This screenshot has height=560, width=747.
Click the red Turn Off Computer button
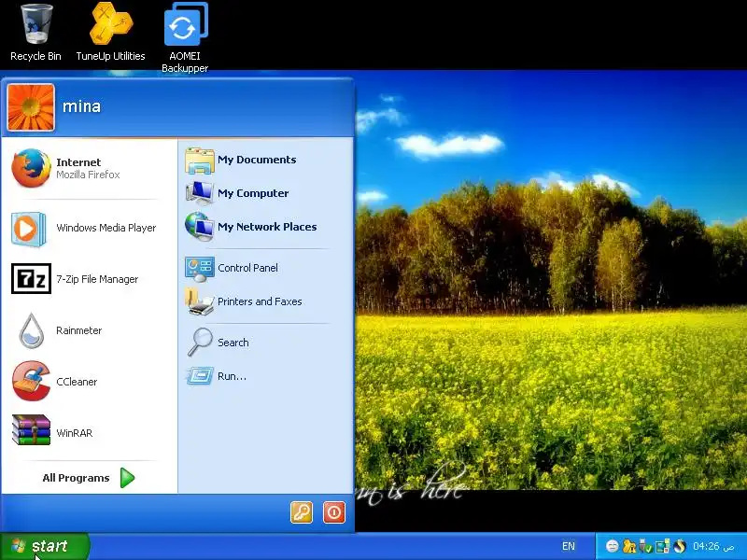(x=334, y=512)
